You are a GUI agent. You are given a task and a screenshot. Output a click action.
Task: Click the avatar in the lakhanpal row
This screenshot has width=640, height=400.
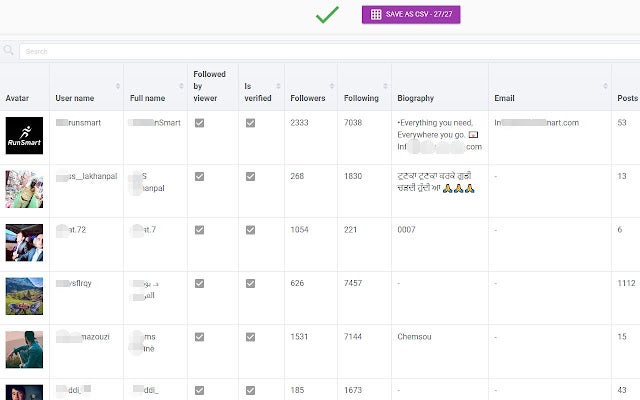coord(24,189)
